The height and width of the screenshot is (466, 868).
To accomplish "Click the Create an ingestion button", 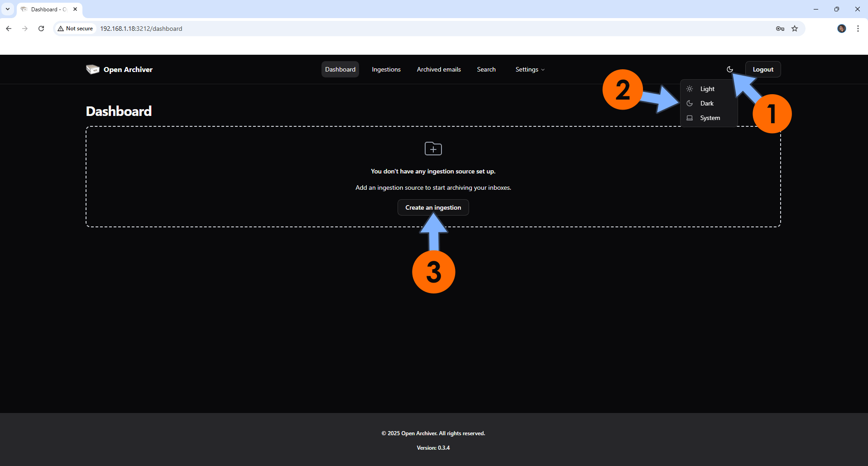I will (x=433, y=207).
